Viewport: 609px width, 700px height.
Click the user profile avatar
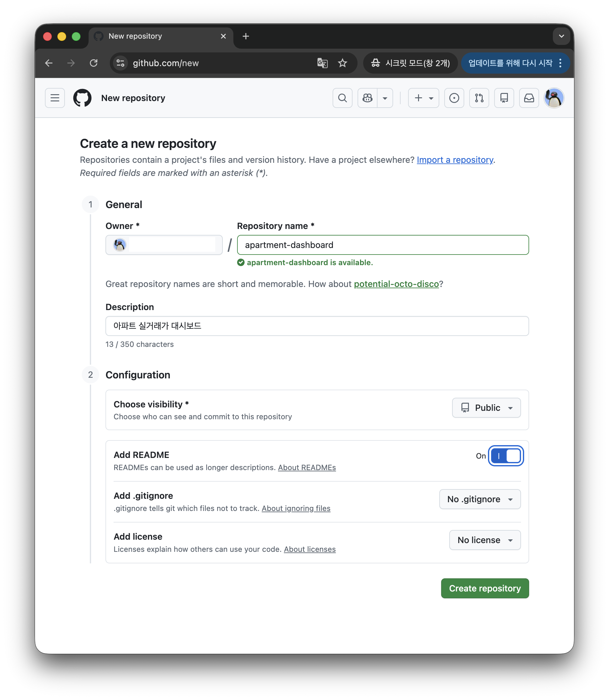point(553,98)
